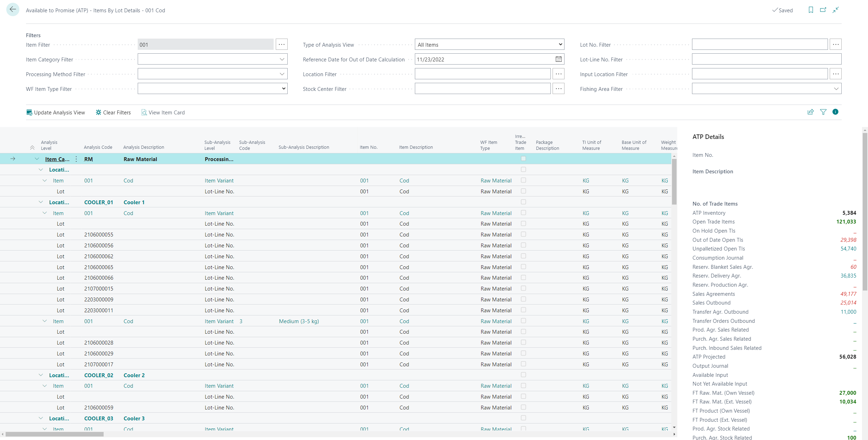Click the Lot-Line No. Filter field
This screenshot has width=868, height=440.
tap(766, 59)
